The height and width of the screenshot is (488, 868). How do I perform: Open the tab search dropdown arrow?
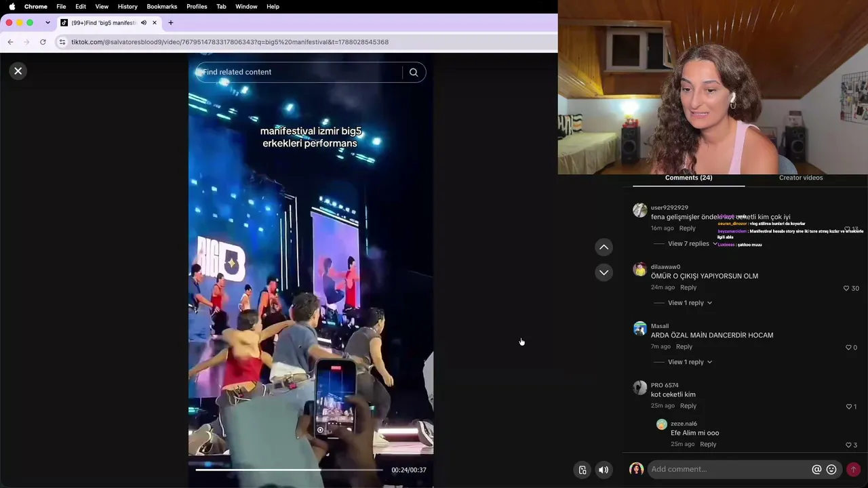(47, 22)
